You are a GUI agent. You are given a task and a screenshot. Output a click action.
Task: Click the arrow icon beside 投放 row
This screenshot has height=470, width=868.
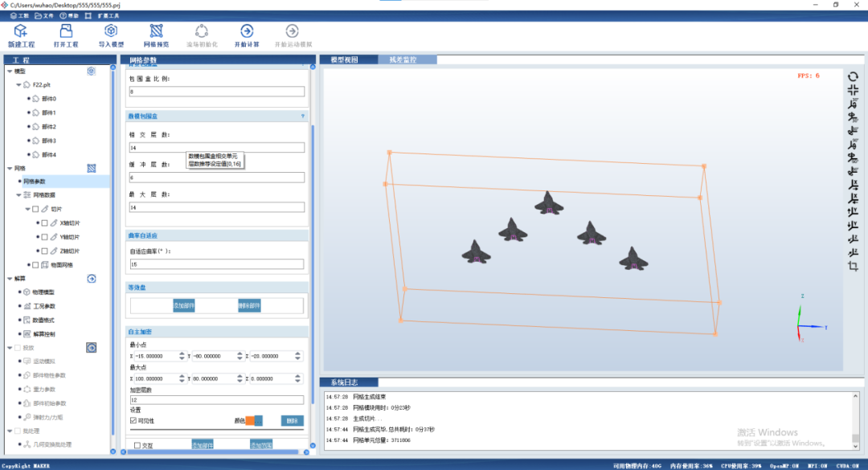[92, 348]
